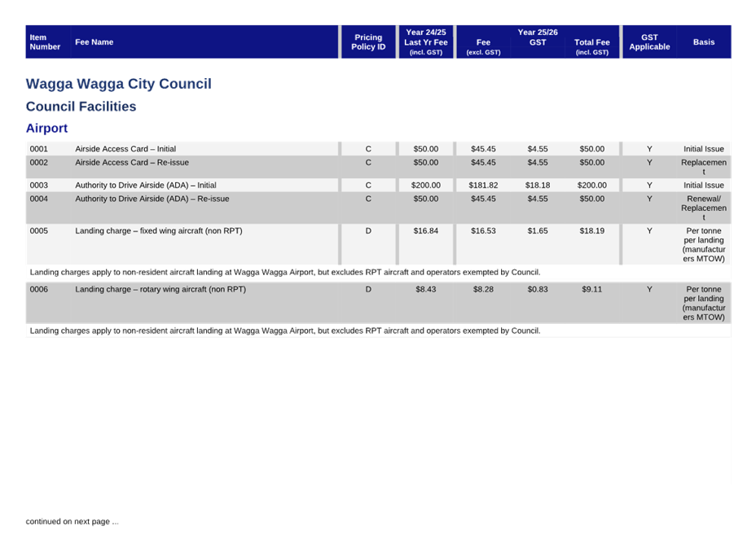Click the $9.11 total fee
The width and height of the screenshot is (756, 534).
click(x=592, y=289)
